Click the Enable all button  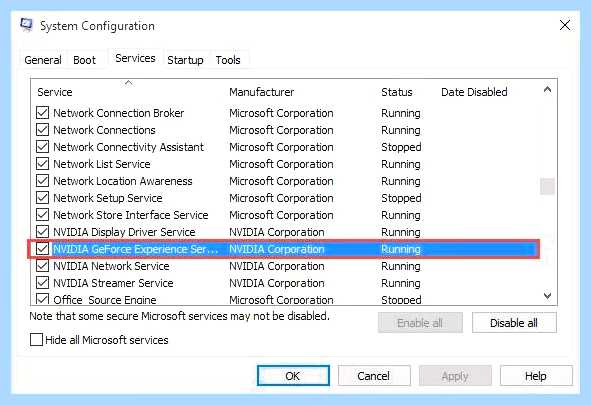pyautogui.click(x=420, y=323)
